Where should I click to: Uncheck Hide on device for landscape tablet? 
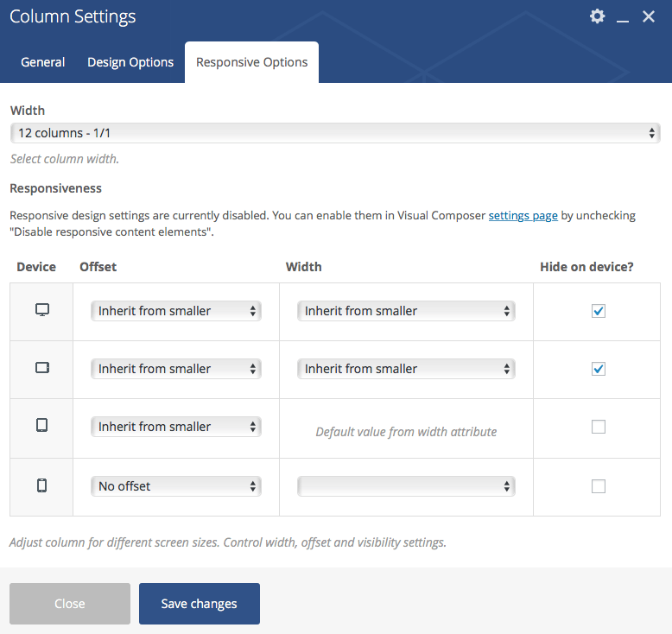[x=599, y=369]
